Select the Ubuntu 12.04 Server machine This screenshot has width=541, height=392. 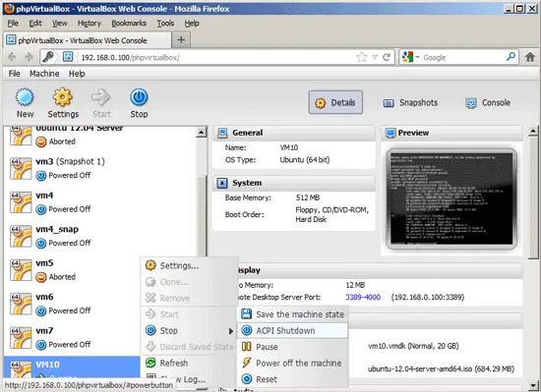pos(100,137)
